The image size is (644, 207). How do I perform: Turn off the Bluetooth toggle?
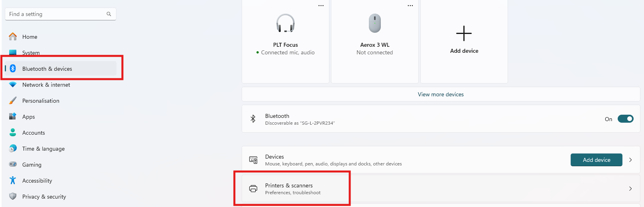pos(625,119)
